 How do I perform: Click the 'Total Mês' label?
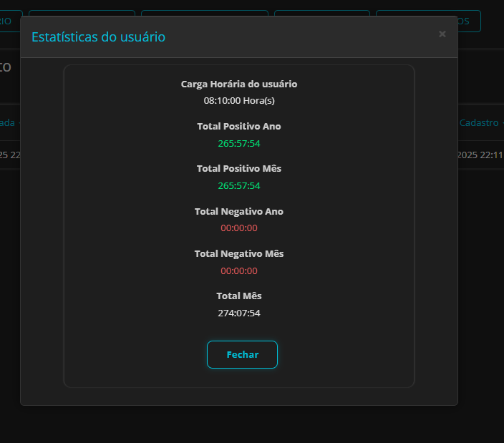(x=238, y=296)
